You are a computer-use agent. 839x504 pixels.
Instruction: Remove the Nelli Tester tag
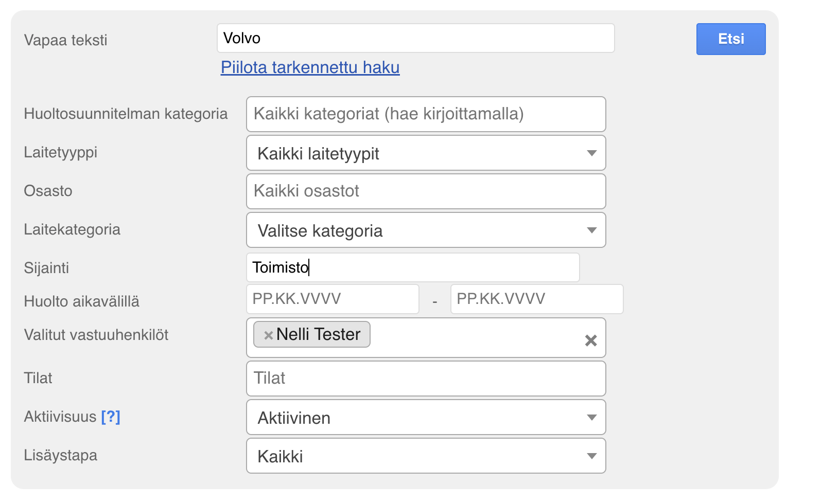(268, 335)
